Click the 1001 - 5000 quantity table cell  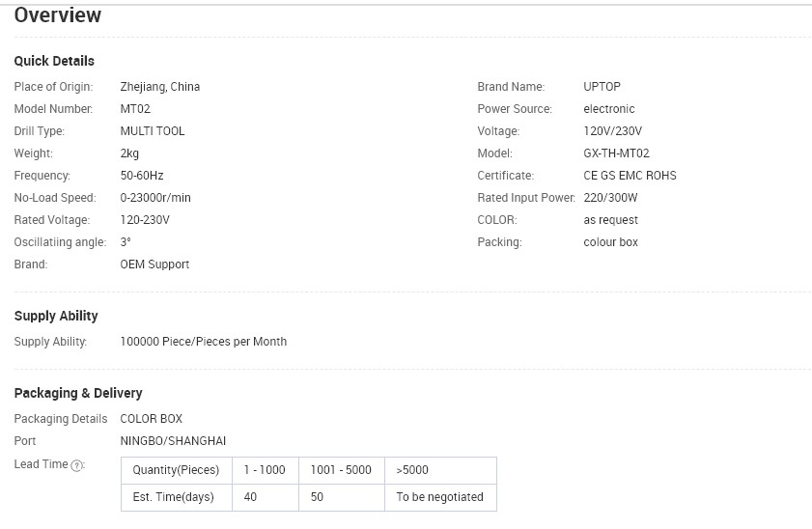(341, 470)
